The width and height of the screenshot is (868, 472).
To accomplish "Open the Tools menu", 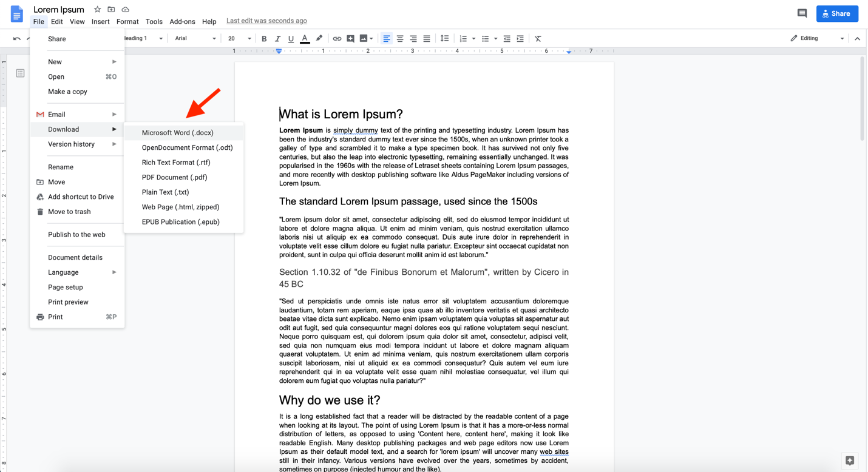I will (154, 21).
